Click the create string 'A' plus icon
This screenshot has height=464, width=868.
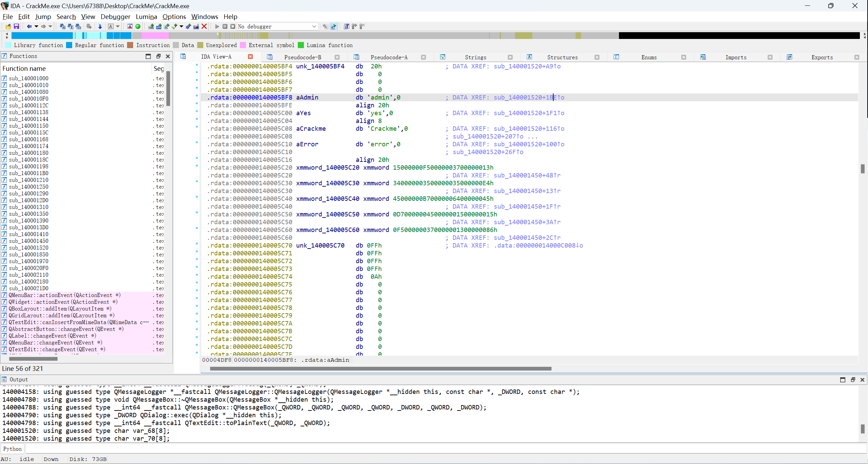click(x=167, y=26)
